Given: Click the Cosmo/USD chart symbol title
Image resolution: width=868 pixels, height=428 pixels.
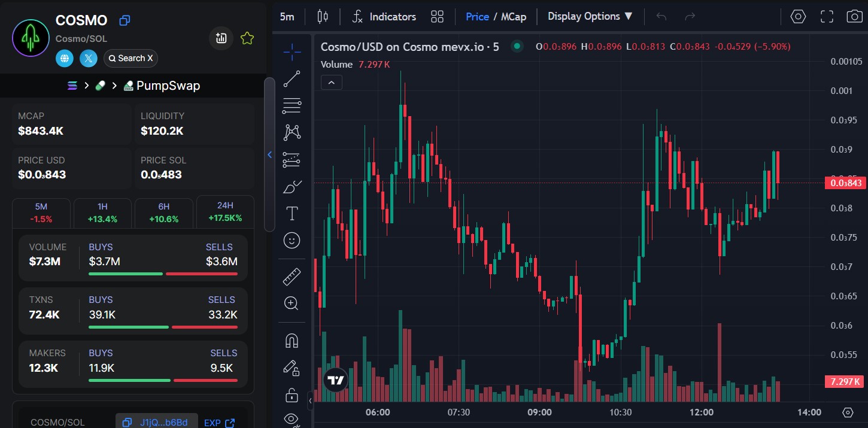Looking at the screenshot, I should pos(410,47).
